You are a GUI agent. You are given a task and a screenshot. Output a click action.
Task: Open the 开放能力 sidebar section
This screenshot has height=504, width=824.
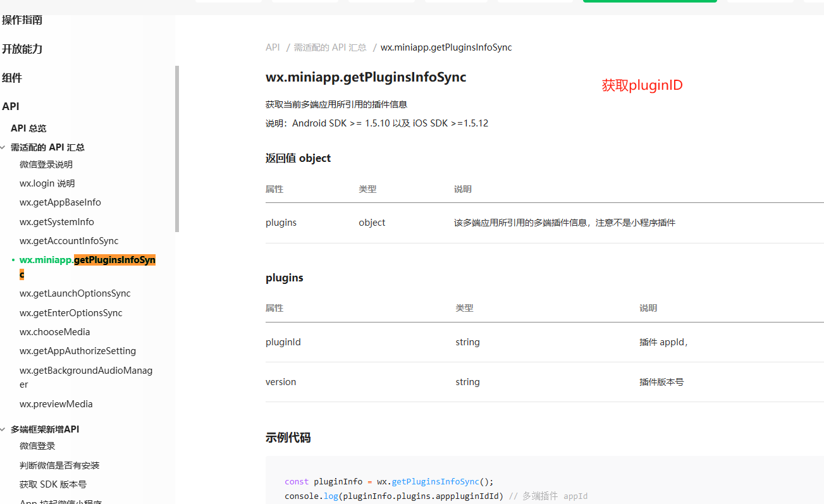22,49
